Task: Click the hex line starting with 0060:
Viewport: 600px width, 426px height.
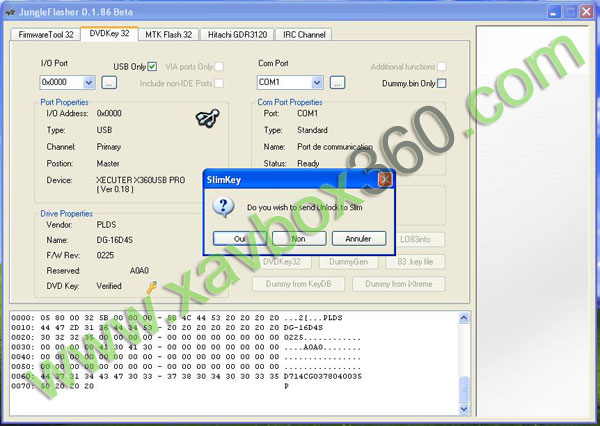Action: 186,376
